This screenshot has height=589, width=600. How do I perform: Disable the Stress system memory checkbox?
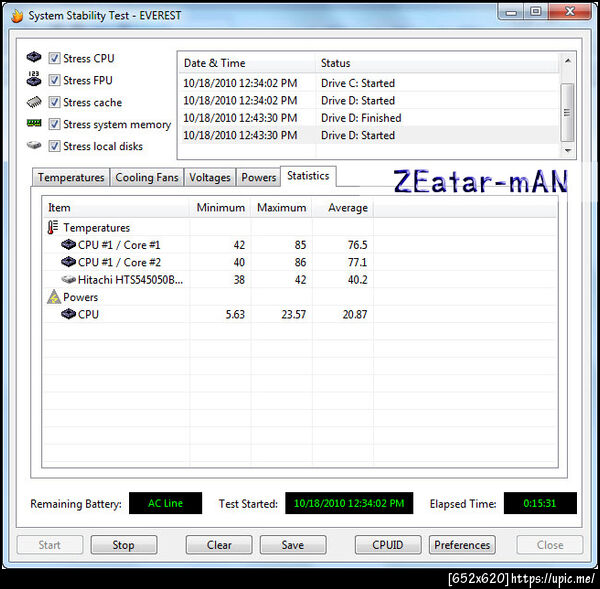(54, 124)
